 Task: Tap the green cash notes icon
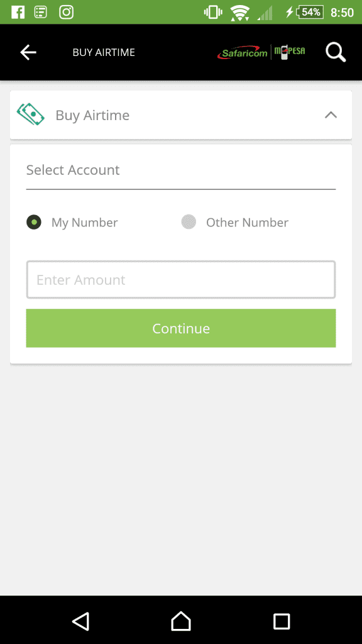[31, 114]
